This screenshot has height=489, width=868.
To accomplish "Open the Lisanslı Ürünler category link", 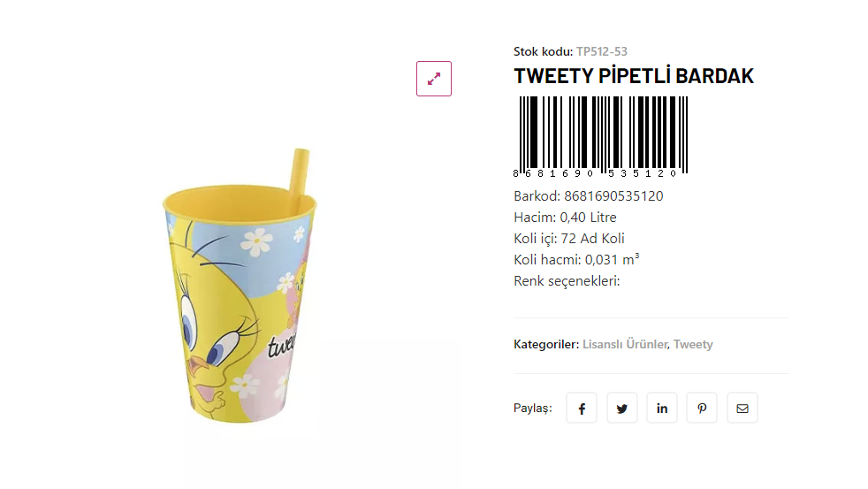I will tap(625, 344).
